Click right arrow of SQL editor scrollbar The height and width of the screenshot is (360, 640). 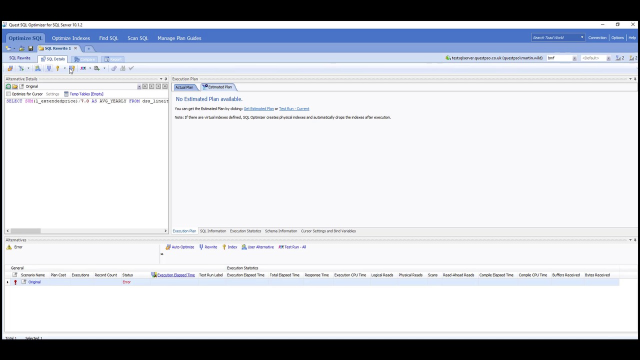[x=166, y=231]
